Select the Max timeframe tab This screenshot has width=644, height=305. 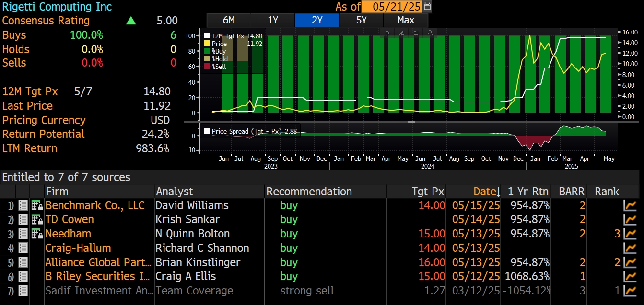click(x=405, y=20)
